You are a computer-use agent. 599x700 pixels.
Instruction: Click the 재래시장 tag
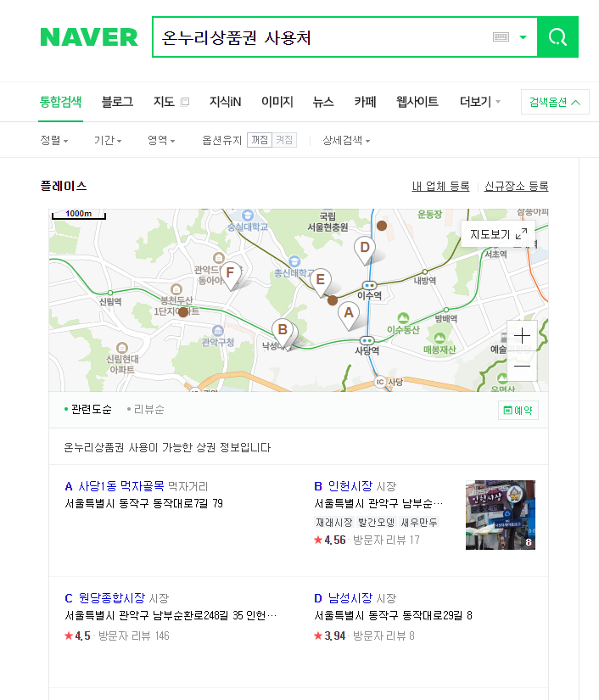(334, 522)
